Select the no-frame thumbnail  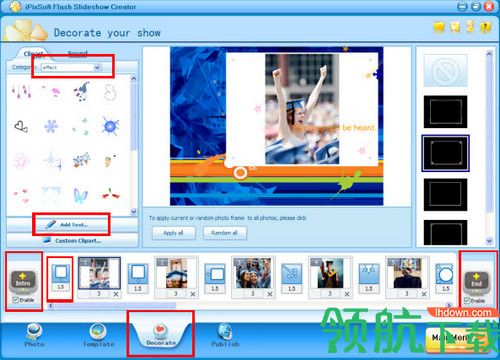point(445,71)
